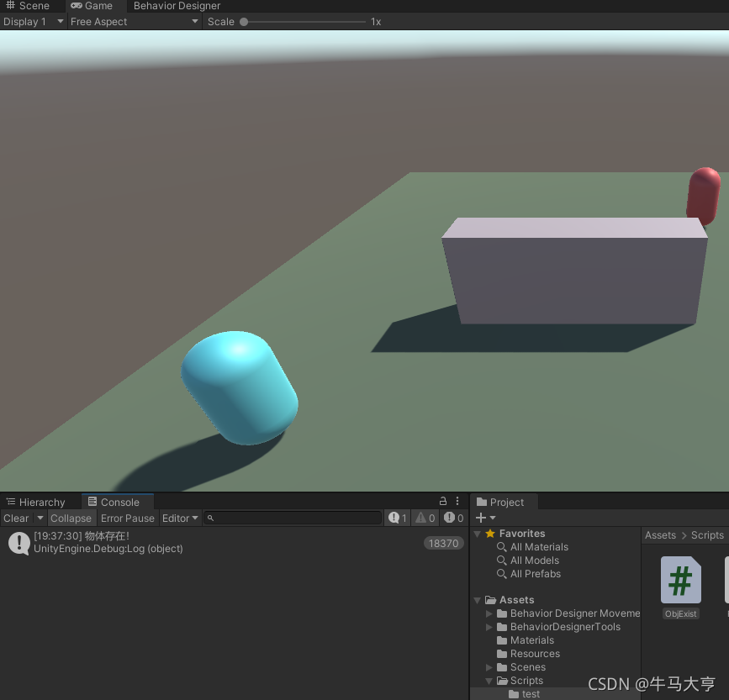Click the plus create asset button

tap(481, 518)
